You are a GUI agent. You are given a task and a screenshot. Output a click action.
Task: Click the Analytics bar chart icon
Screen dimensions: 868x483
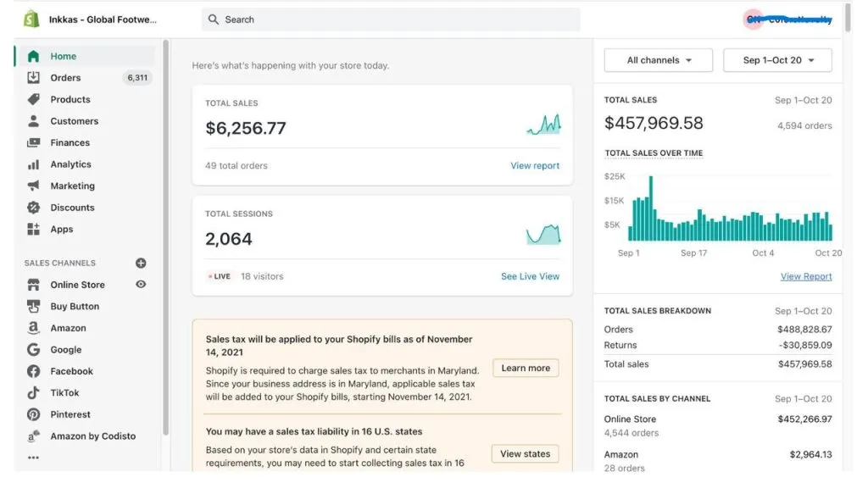[x=33, y=164]
